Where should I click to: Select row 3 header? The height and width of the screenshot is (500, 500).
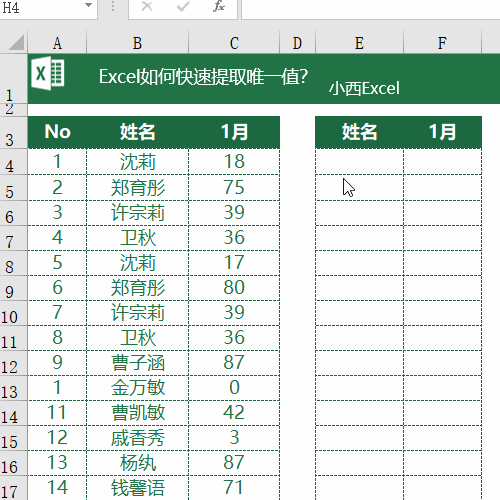click(x=13, y=132)
